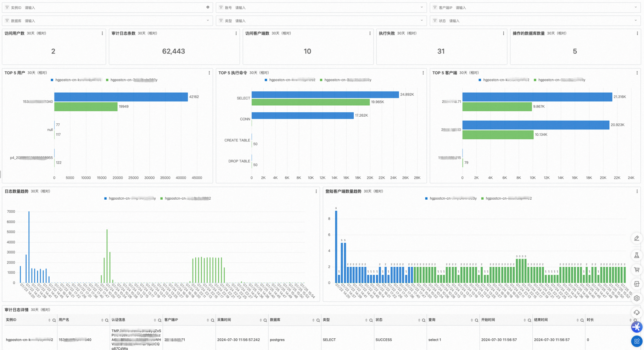Open settings gear in right sidebar
Viewport: 644px width, 350px height.
[637, 298]
